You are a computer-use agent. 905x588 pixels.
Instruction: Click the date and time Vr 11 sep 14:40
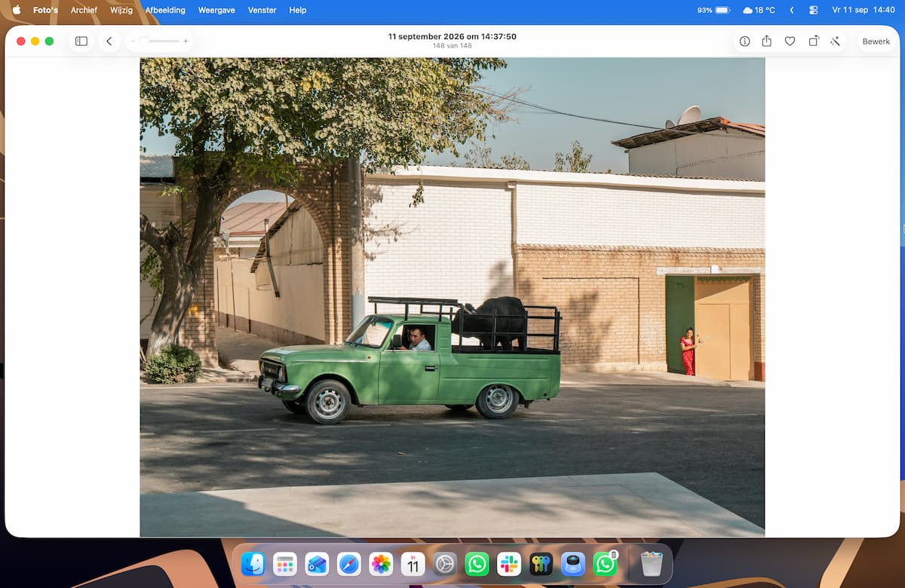click(864, 10)
